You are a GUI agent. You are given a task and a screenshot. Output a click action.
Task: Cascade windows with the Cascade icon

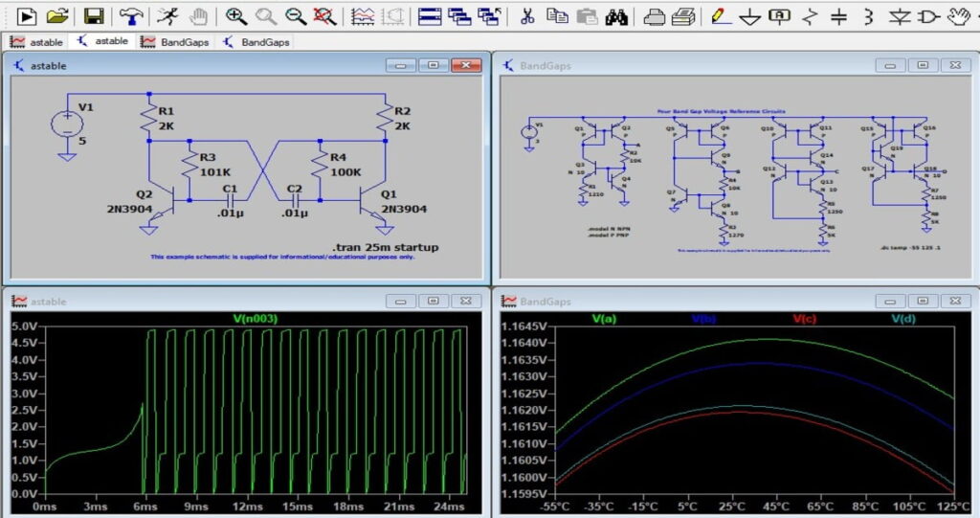pos(460,16)
